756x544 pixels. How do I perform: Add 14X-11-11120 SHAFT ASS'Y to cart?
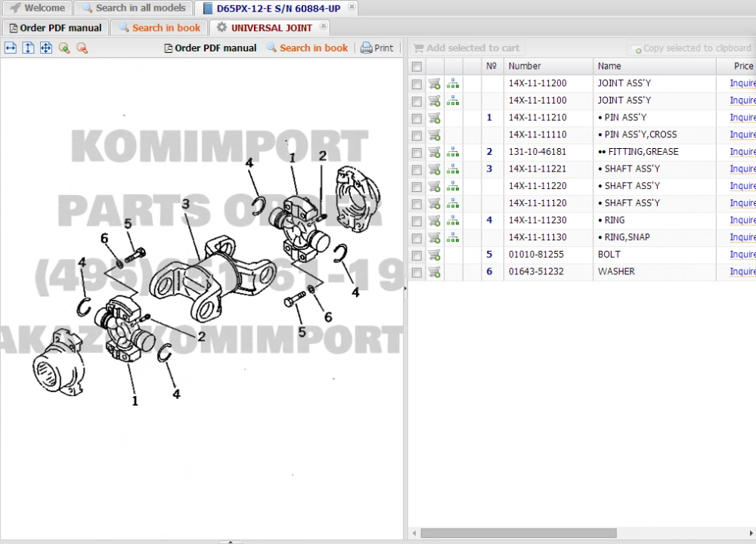[435, 203]
